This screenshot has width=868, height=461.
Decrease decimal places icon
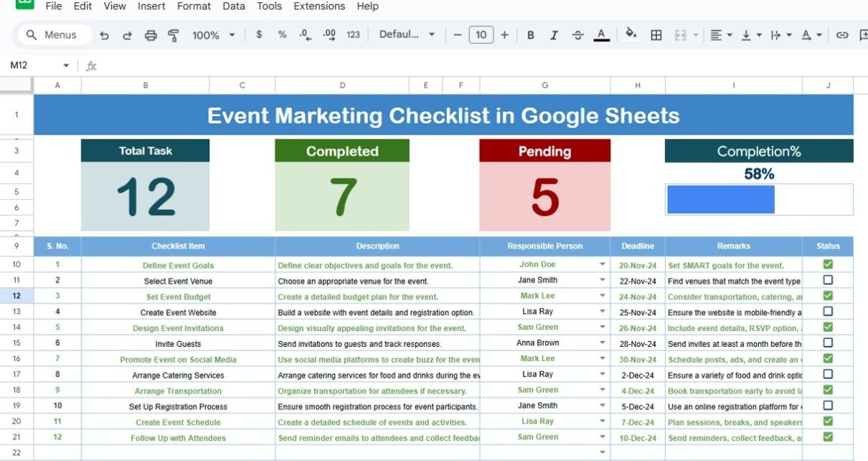click(305, 34)
